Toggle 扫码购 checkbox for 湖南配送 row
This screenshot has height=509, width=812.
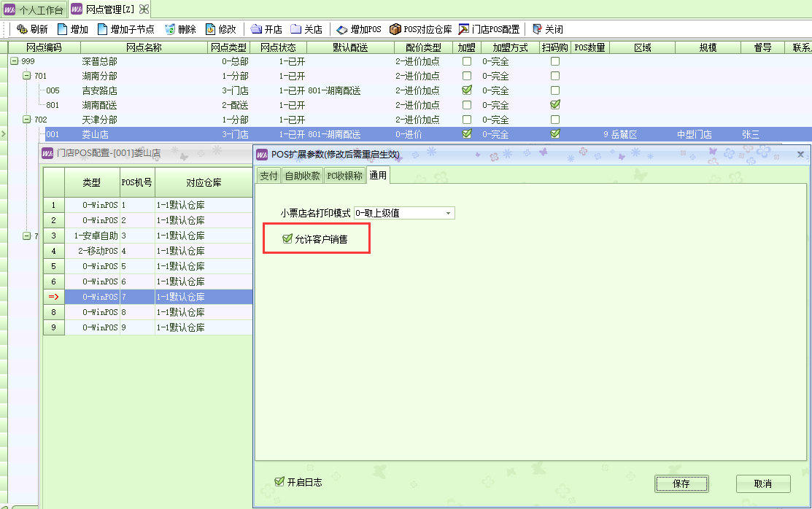pos(555,105)
